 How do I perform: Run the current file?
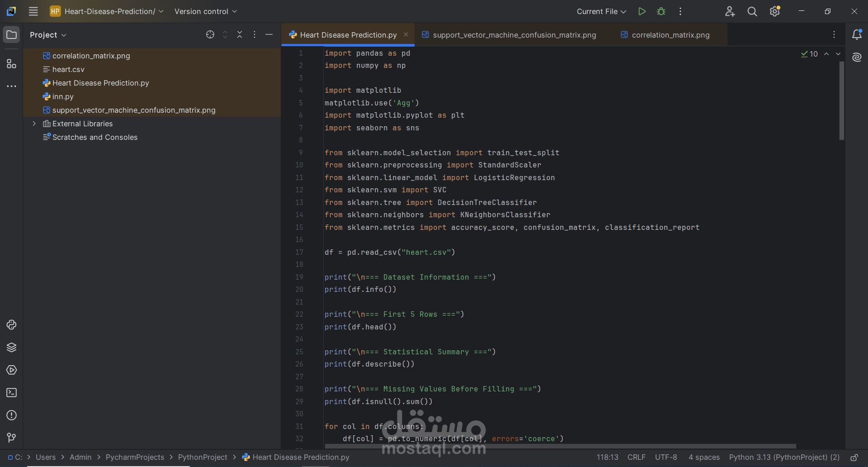[642, 11]
